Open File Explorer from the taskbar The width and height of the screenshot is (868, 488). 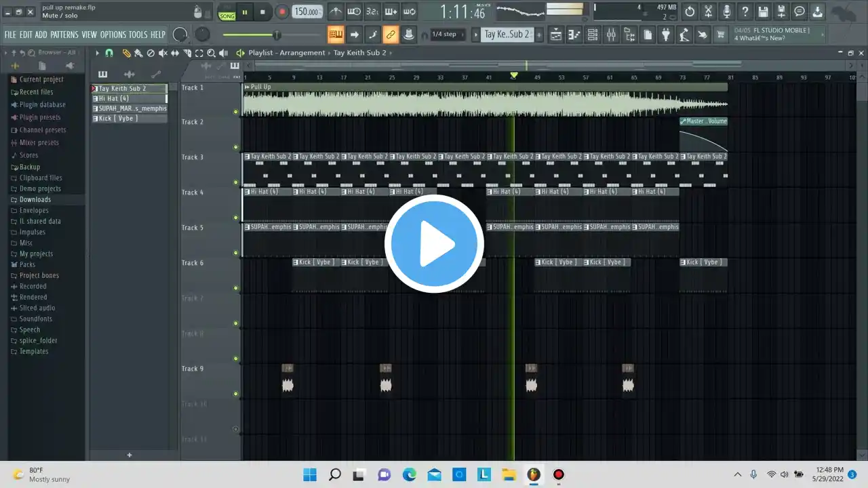(x=509, y=474)
